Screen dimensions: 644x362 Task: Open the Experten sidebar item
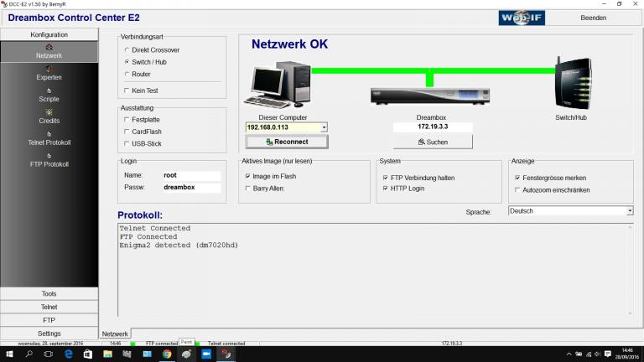[49, 74]
